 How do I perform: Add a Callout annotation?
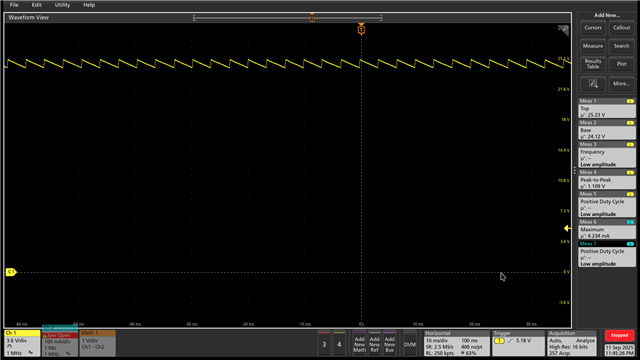click(621, 28)
